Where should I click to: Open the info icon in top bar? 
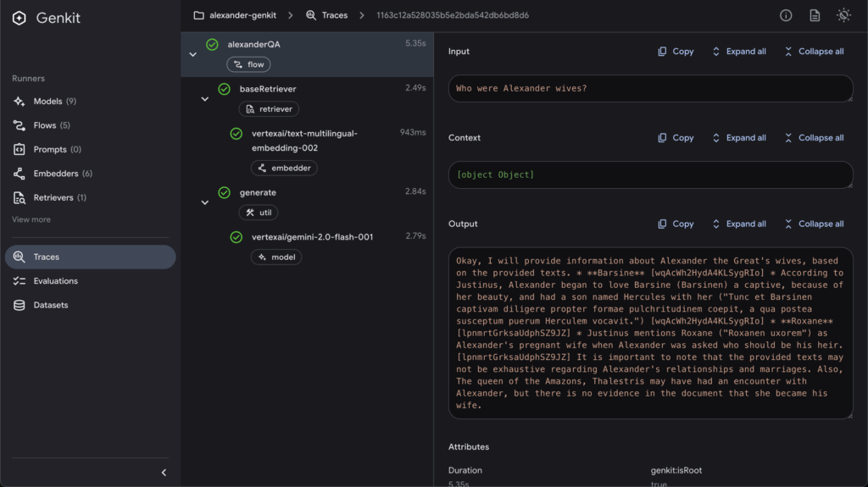coord(786,15)
